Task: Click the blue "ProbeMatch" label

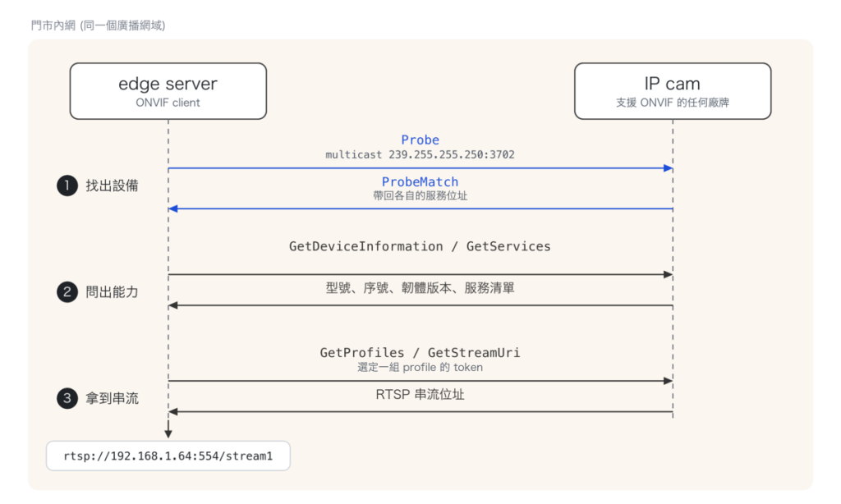Action: point(420,181)
